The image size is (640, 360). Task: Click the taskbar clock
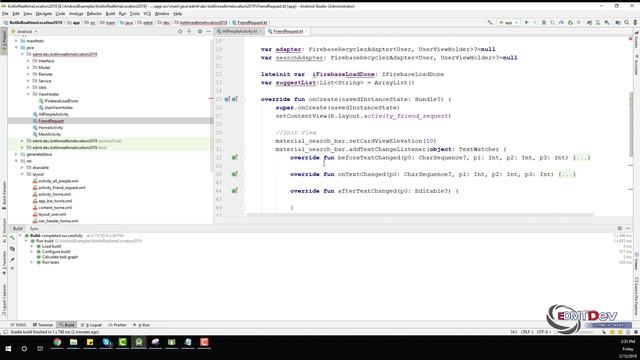[x=628, y=349]
